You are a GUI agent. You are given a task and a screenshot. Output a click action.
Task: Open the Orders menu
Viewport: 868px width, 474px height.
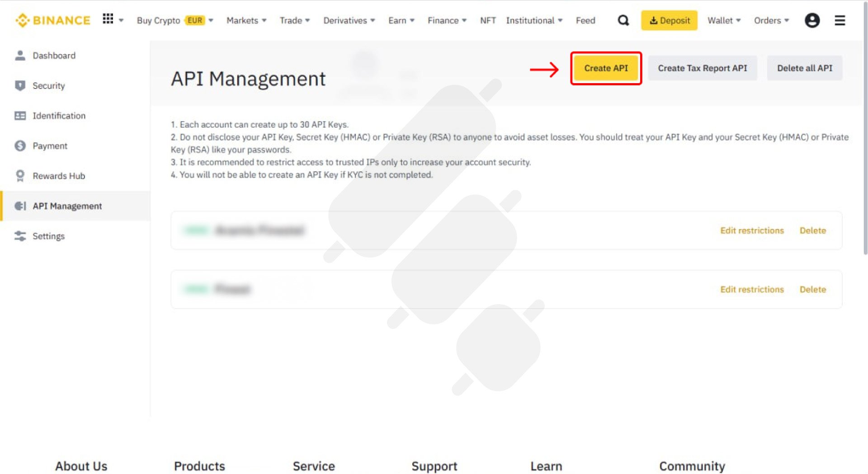click(x=771, y=20)
